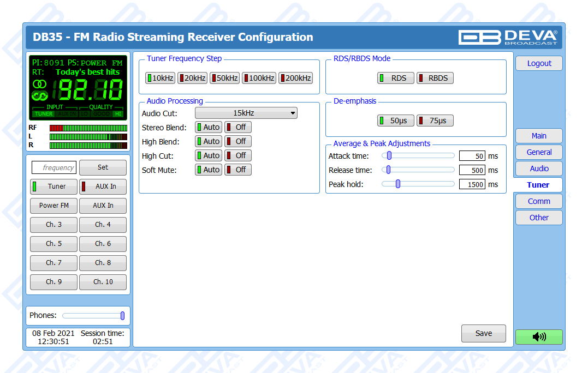Select the 200kHz tuner frequency step
Screen dimensions: 588x373
[x=295, y=78]
